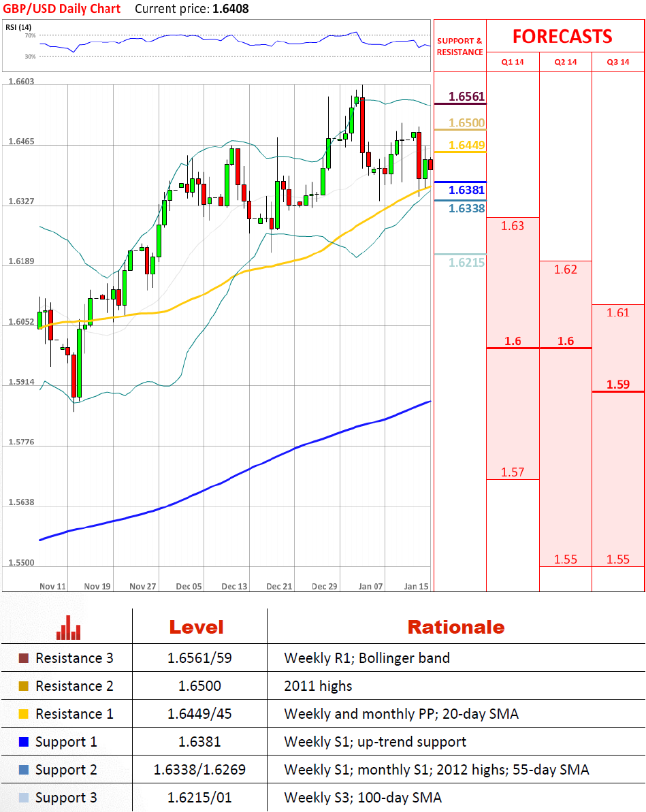
Task: Select the Dec 21 date on chart axis
Action: pos(279,586)
